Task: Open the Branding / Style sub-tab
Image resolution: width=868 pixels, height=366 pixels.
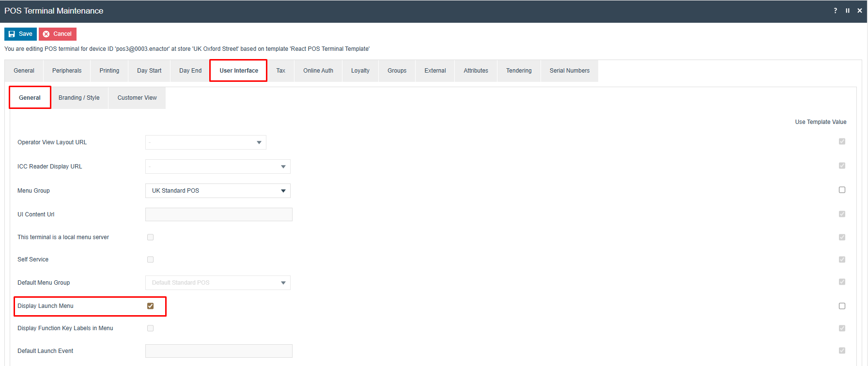Action: (79, 98)
